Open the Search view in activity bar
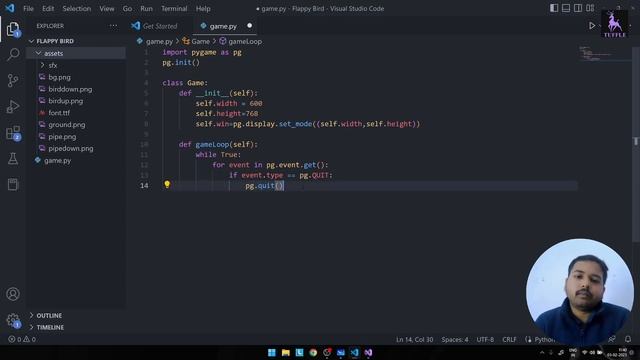The image size is (640, 360). (x=13, y=54)
